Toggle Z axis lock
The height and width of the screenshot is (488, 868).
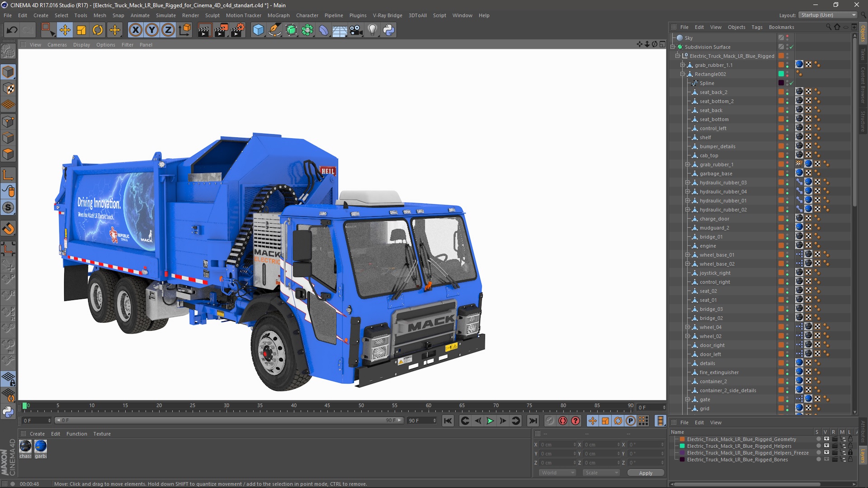168,30
